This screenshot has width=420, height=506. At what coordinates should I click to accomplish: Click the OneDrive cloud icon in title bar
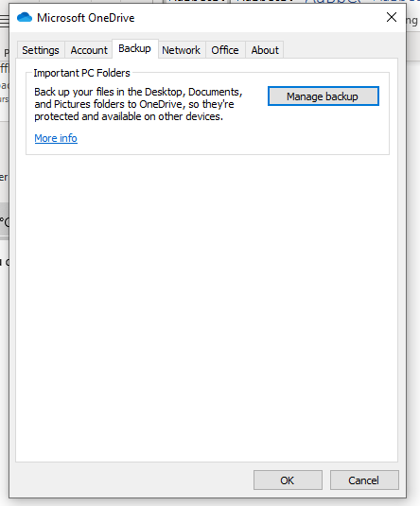tap(25, 17)
